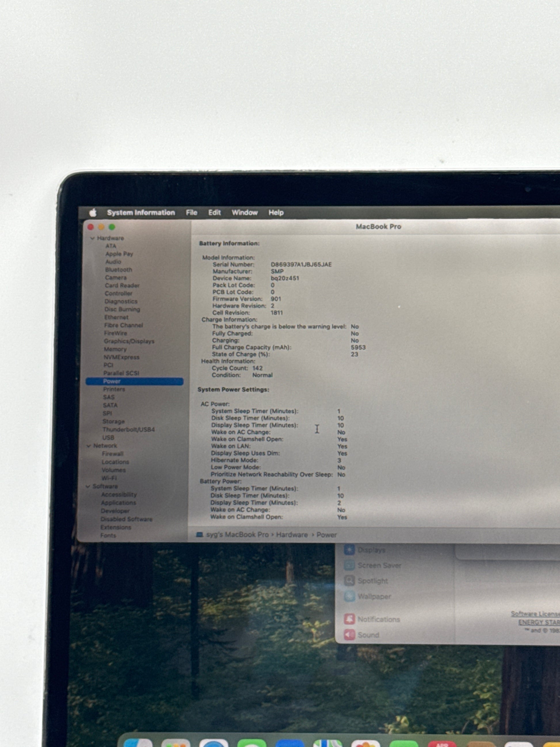Screen dimensions: 560x747
Task: Open the Help menu
Action: tap(276, 212)
